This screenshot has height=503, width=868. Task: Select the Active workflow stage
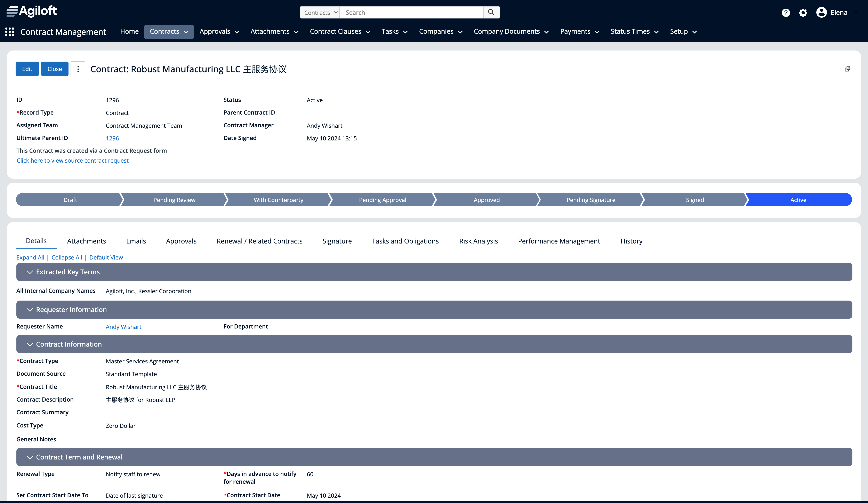pyautogui.click(x=798, y=200)
